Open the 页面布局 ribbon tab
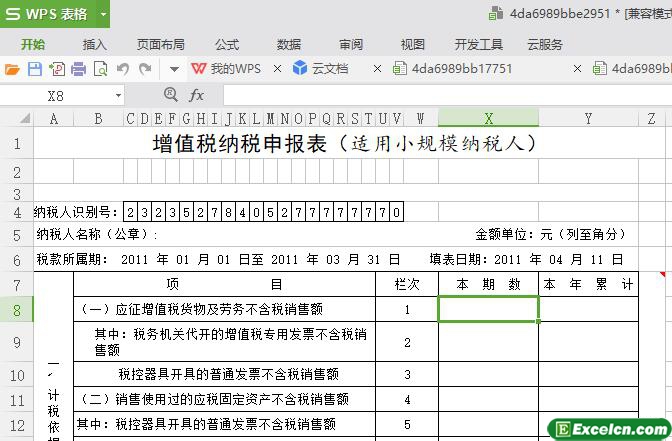Screen dimensions: 672x441 [161, 44]
